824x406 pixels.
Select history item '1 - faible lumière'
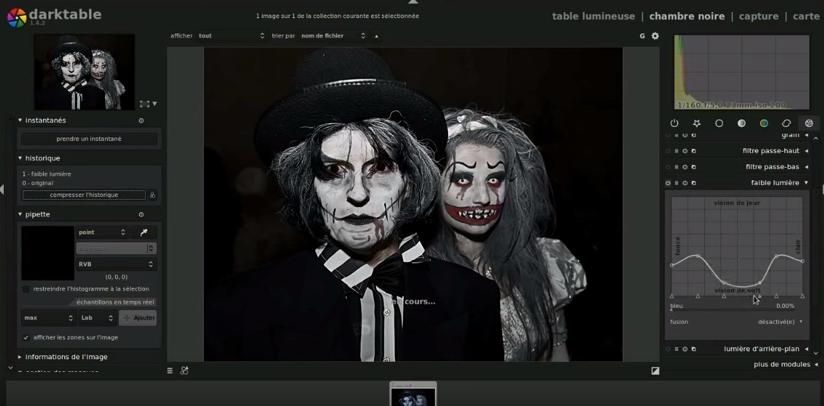(47, 174)
